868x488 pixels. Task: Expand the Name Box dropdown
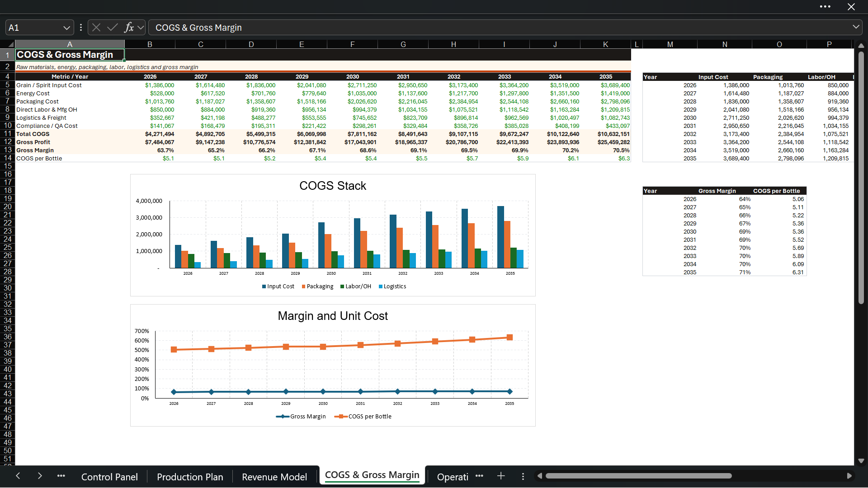coord(66,28)
